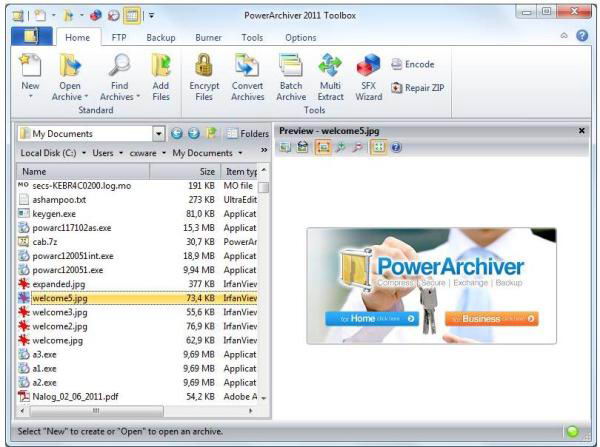The height and width of the screenshot is (447, 600).
Task: Switch to the Tools ribbon tab
Action: coord(252,38)
